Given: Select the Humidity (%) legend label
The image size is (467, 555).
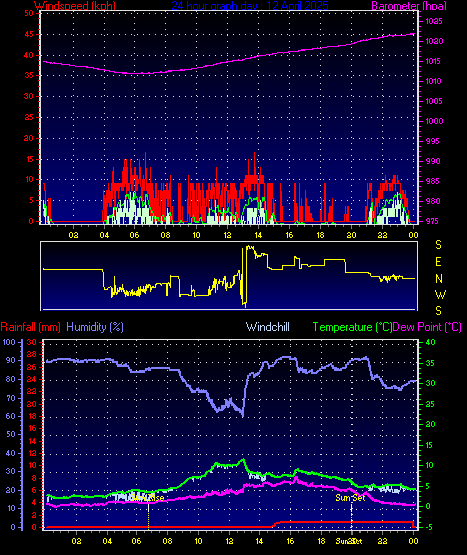Looking at the screenshot, I should [x=95, y=327].
